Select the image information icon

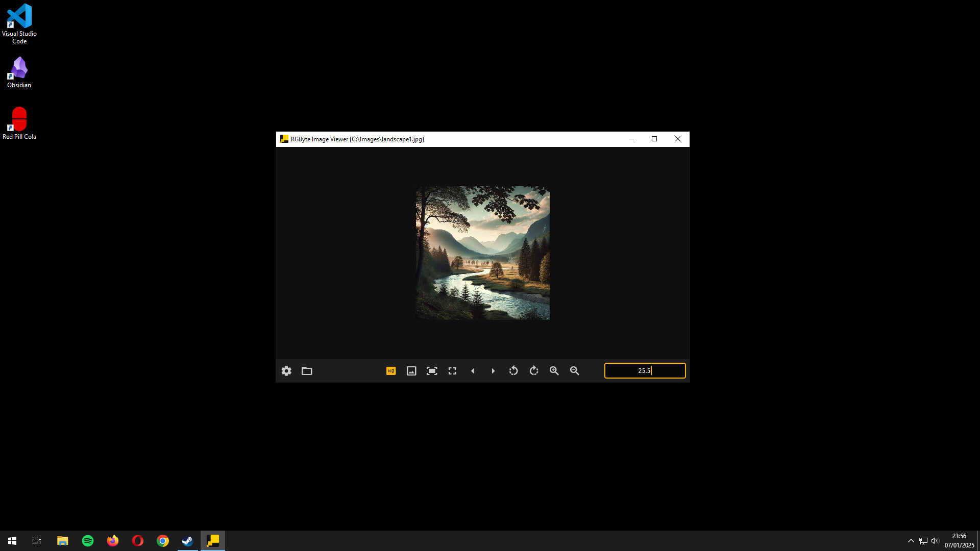coord(411,371)
